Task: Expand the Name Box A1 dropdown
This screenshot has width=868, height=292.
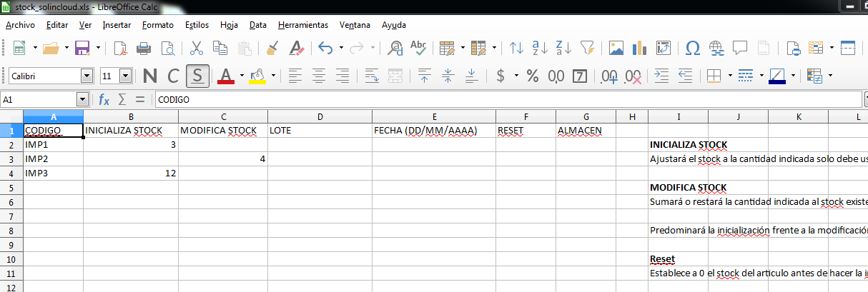Action: pos(82,100)
